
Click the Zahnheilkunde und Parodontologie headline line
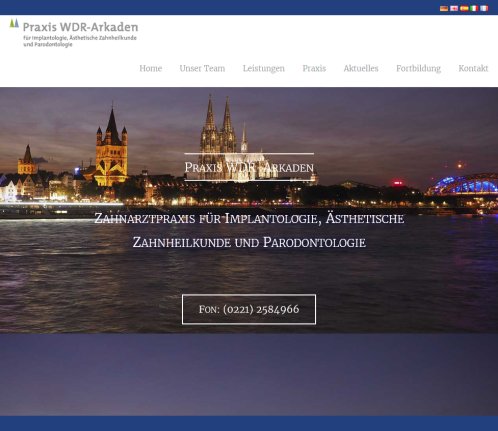point(249,242)
